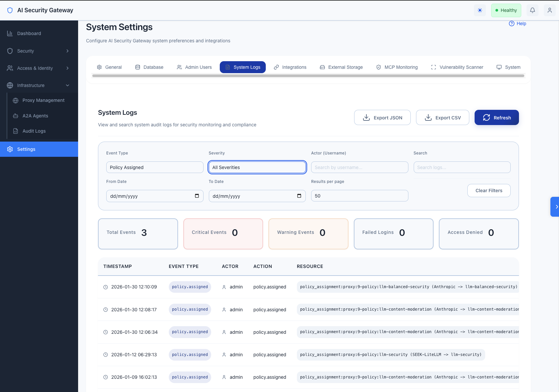Select the Dashboard chart icon in sidebar
Viewport: 559px width, 392px height.
[10, 33]
